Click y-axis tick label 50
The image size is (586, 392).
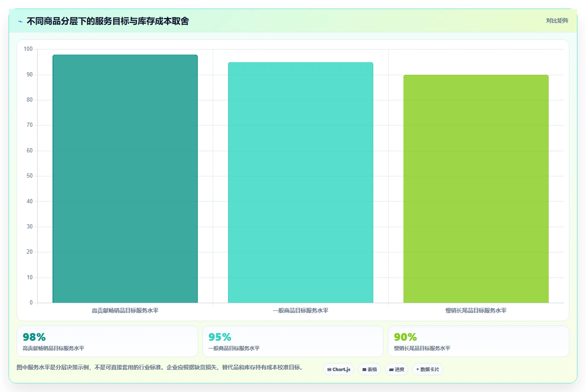tap(29, 176)
